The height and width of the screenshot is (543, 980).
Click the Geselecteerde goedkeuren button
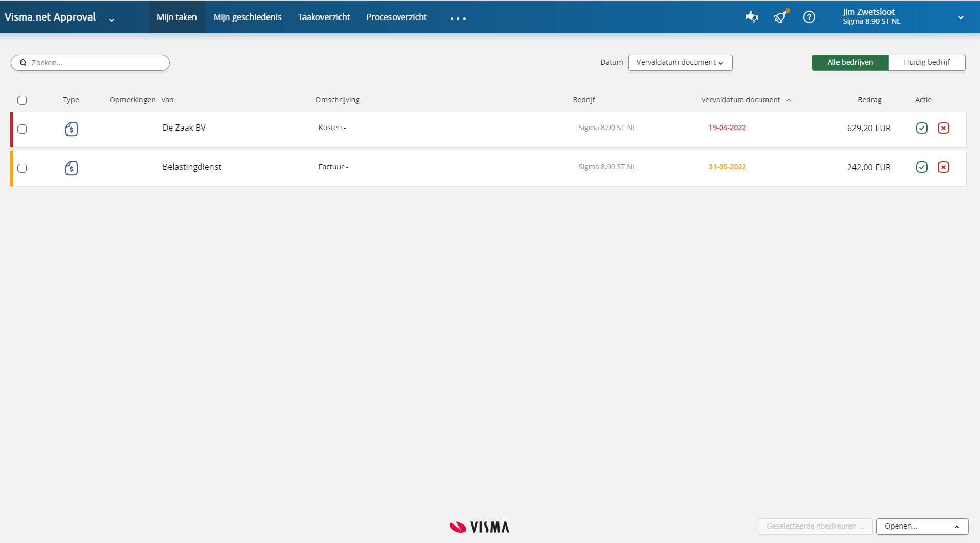815,526
